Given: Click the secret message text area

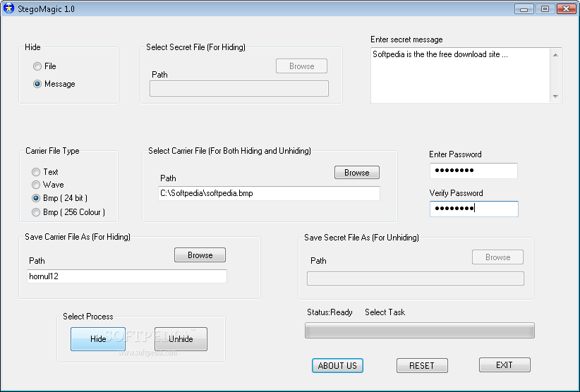Looking at the screenshot, I should tap(461, 75).
